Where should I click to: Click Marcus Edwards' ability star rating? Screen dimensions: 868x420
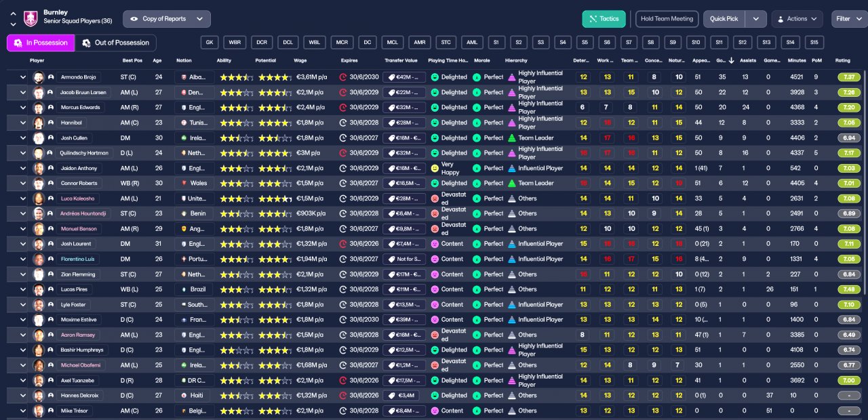(x=235, y=107)
